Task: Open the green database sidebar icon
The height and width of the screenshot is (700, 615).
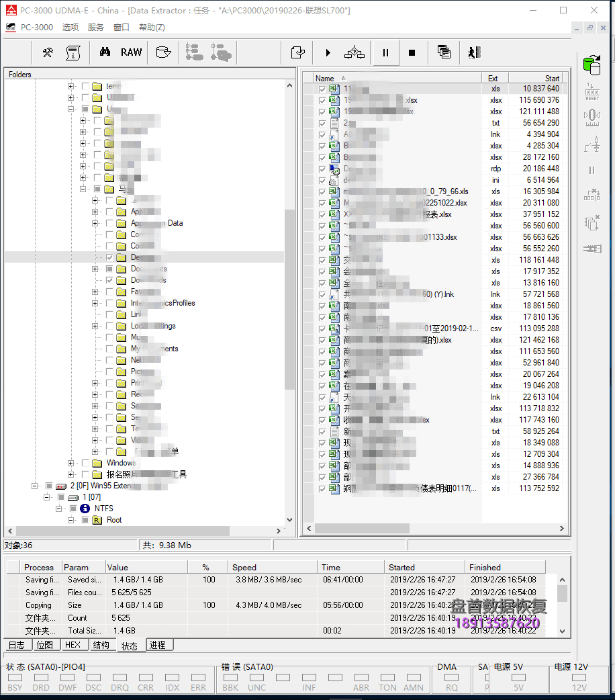Action: coord(592,64)
